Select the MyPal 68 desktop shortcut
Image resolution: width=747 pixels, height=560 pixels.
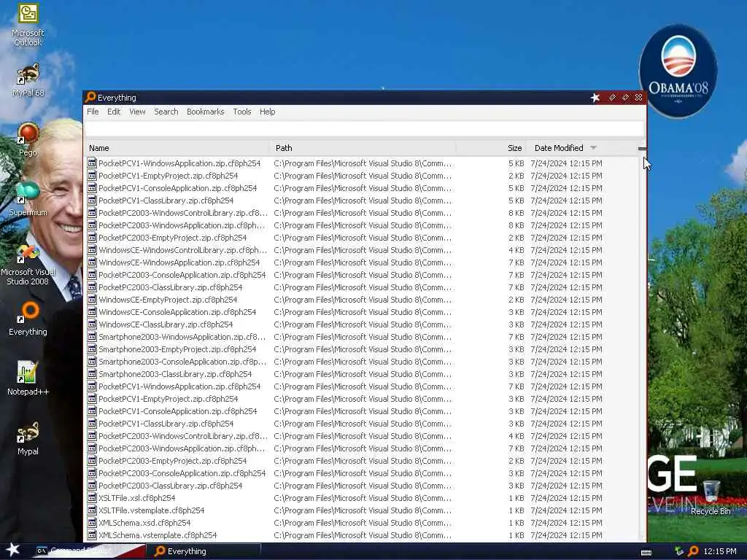pyautogui.click(x=28, y=80)
